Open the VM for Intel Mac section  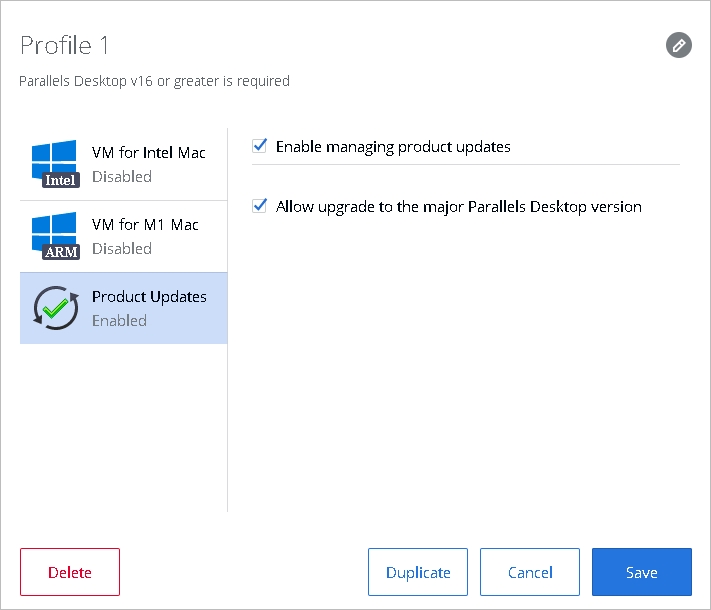tap(148, 153)
